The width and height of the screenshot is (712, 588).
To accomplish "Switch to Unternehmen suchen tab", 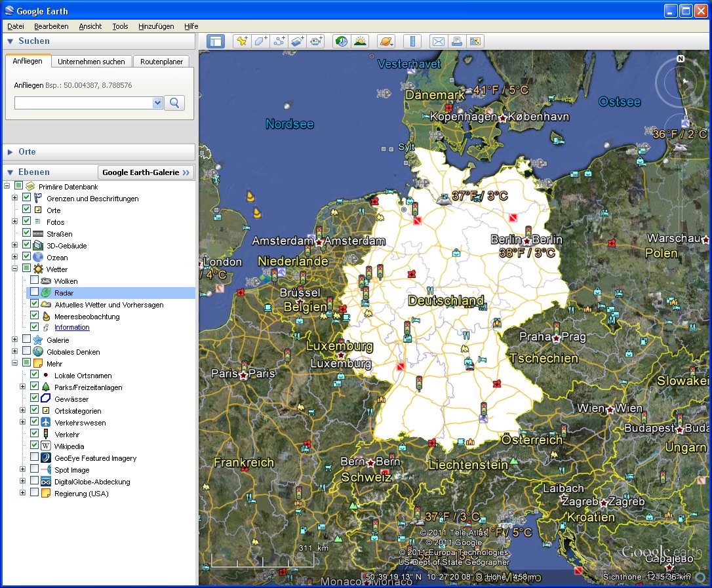I will pos(91,62).
